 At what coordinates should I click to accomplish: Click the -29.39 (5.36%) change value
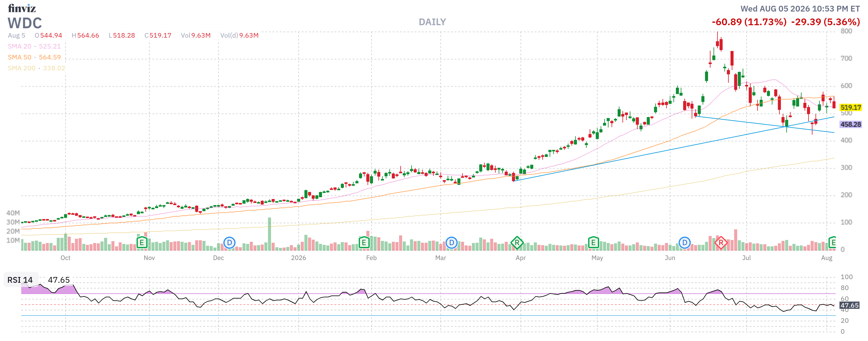click(826, 22)
